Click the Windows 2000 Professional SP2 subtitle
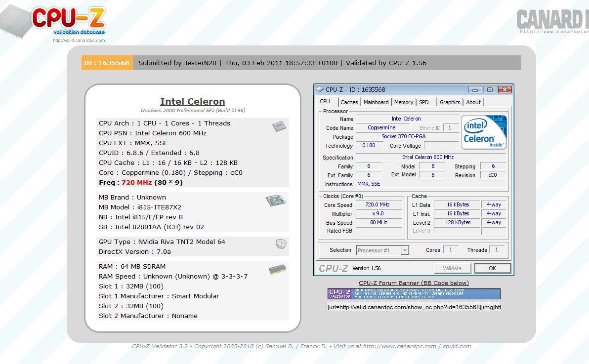 coord(192,111)
